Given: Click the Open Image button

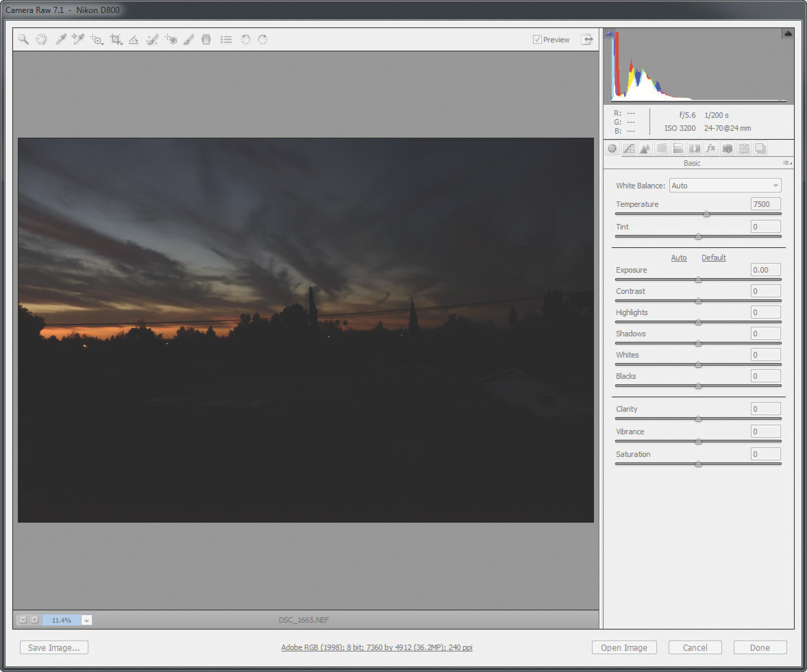Looking at the screenshot, I should [x=624, y=647].
